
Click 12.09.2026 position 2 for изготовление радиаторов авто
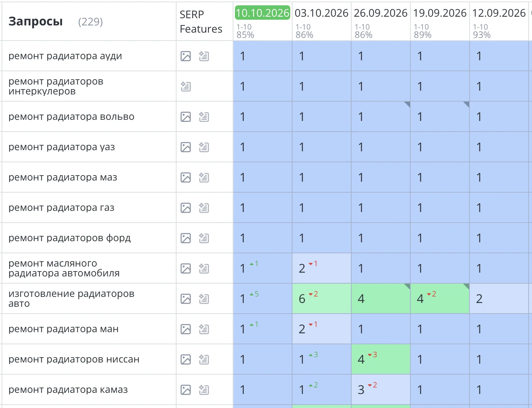[499, 298]
